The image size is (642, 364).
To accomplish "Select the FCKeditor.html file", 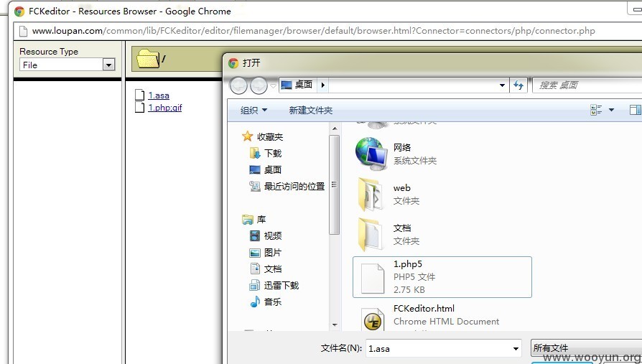I will click(x=442, y=317).
